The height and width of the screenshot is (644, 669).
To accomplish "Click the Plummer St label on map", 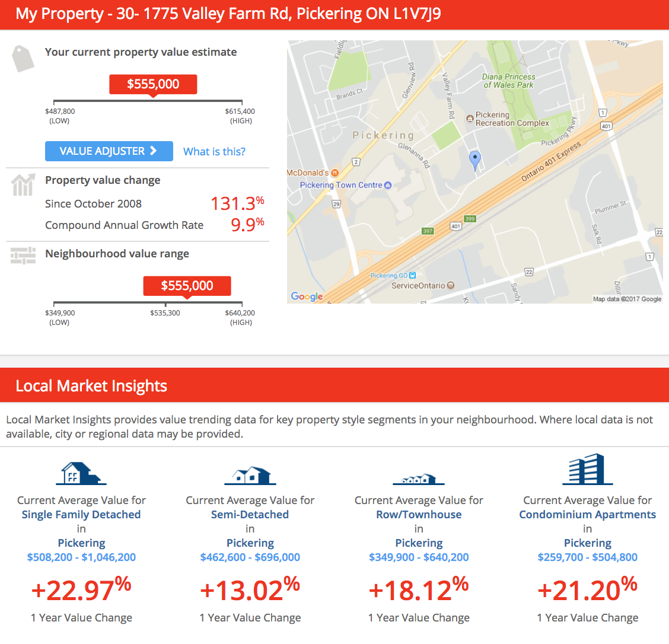I will (x=610, y=208).
